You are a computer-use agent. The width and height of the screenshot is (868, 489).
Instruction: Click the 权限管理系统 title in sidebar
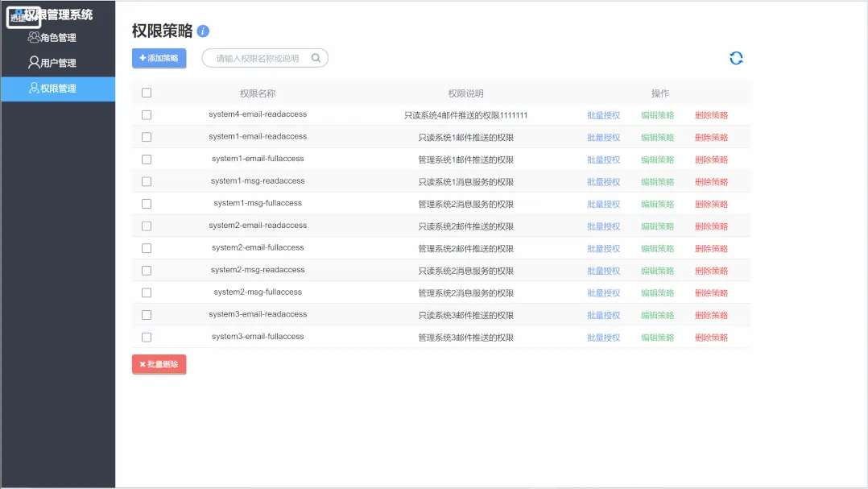pyautogui.click(x=58, y=15)
